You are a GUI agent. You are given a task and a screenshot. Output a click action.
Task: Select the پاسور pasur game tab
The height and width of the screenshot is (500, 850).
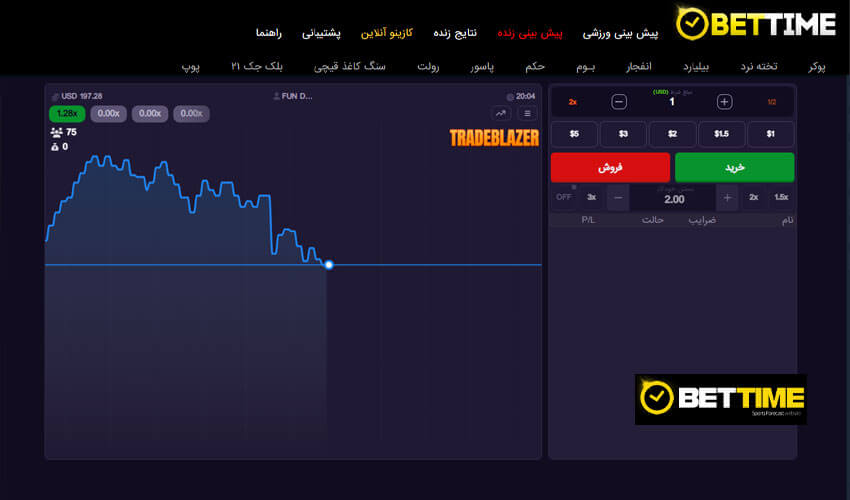[x=482, y=66]
